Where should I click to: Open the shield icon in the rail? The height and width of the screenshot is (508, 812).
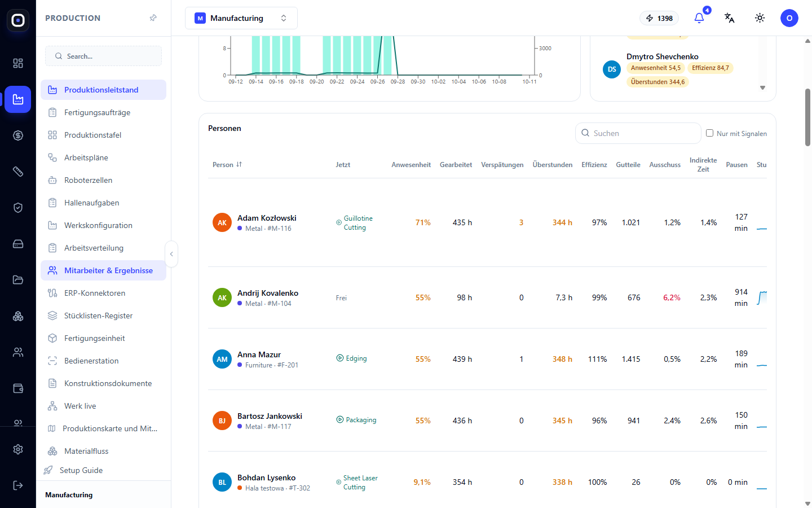(18, 208)
